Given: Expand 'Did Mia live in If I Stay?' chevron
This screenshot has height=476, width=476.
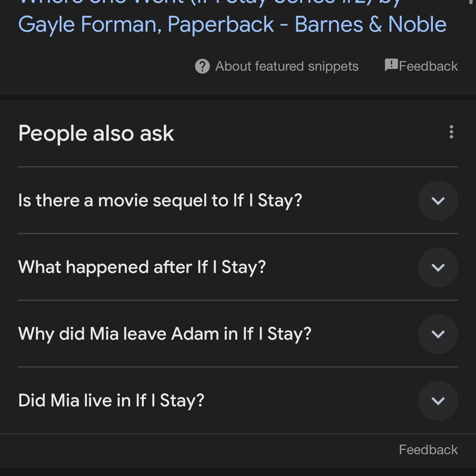Looking at the screenshot, I should (438, 401).
